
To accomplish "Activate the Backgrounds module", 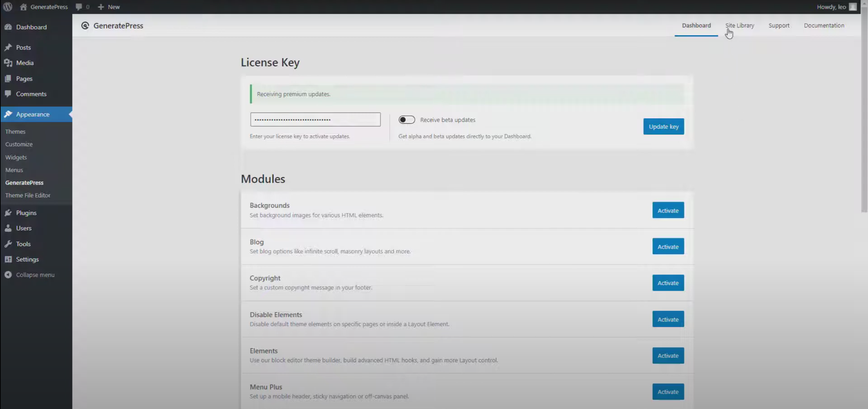I will click(x=668, y=210).
